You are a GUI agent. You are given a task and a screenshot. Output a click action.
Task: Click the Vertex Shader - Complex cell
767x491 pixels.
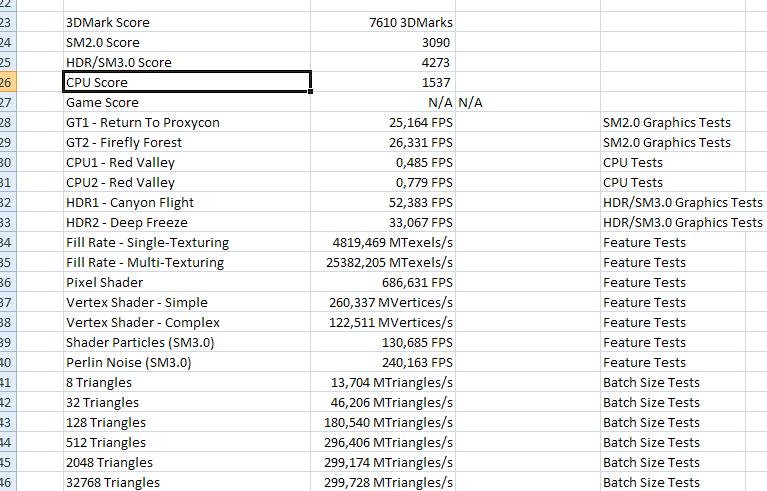[187, 323]
